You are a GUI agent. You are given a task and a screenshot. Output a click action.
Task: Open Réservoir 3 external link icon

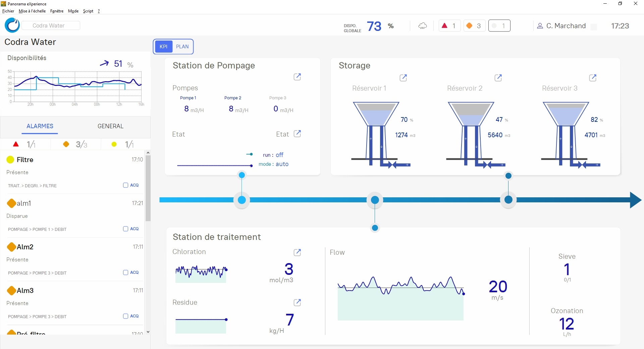tap(593, 78)
